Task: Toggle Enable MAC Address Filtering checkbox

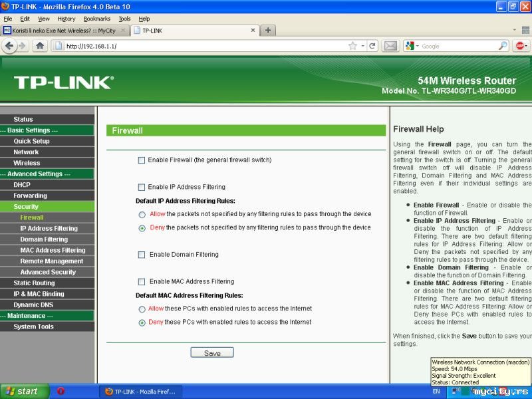Action: [x=142, y=281]
